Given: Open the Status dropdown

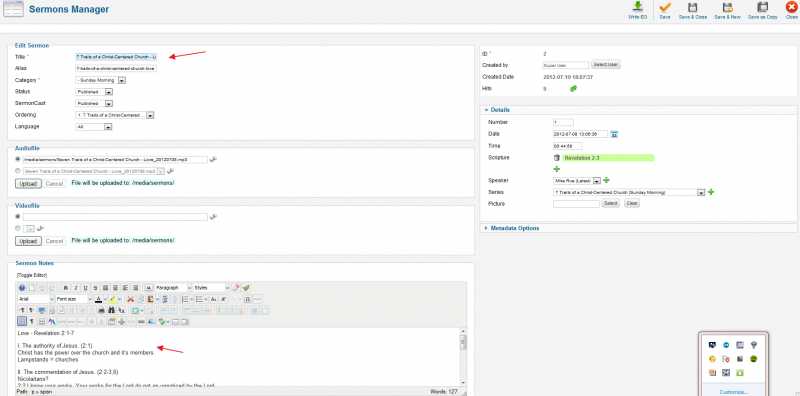Looking at the screenshot, I should (x=108, y=92).
